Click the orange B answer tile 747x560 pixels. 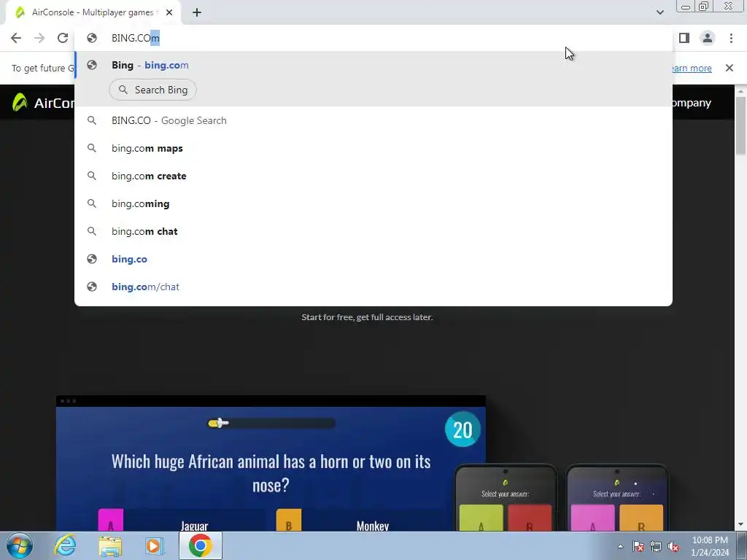tap(289, 519)
